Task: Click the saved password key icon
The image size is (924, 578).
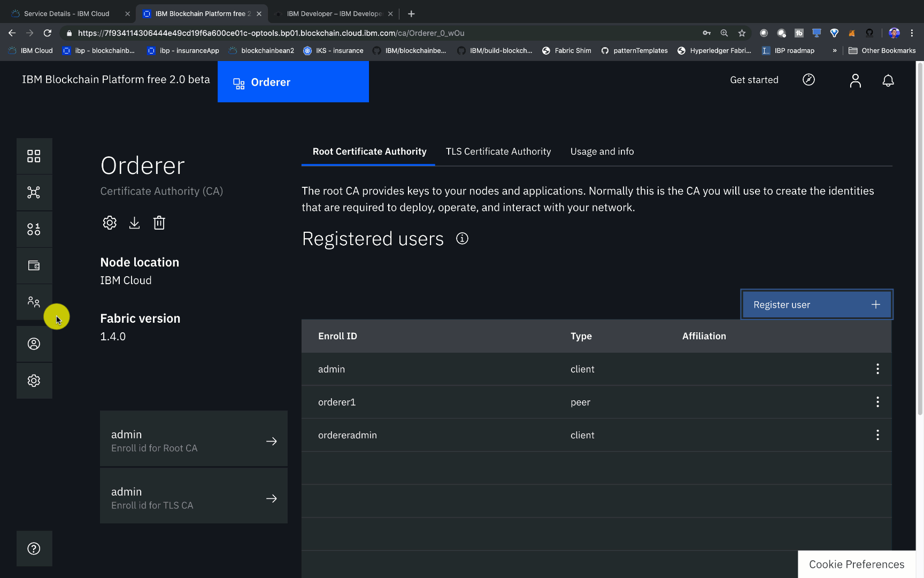Action: (x=706, y=33)
